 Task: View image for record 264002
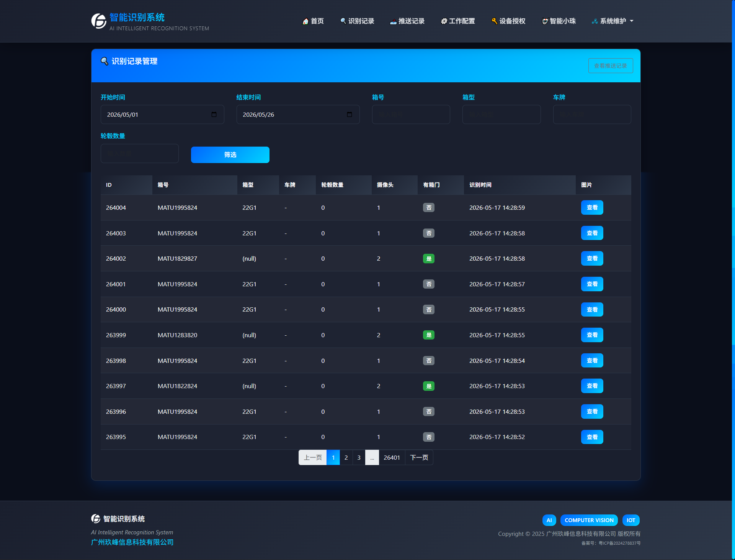(592, 258)
